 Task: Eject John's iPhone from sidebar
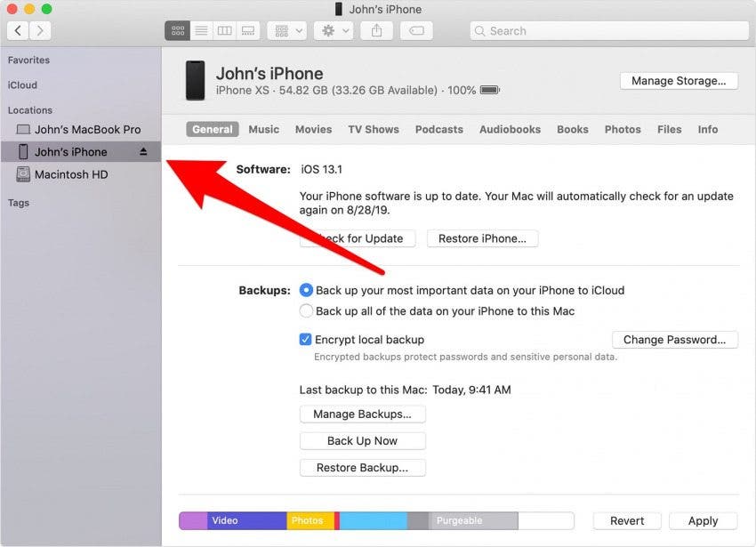[x=143, y=152]
